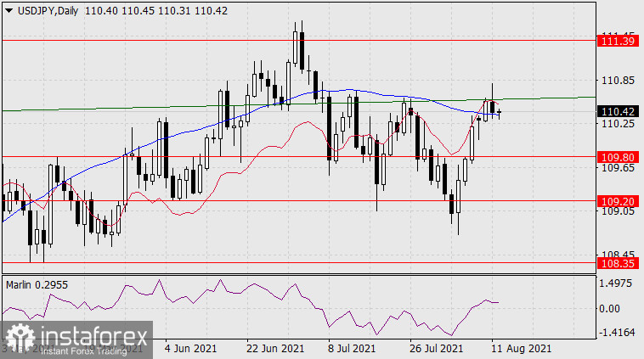Image resolution: width=644 pixels, height=359 pixels.
Task: Select the 1.4975 value on Marlin scale
Action: point(617,286)
